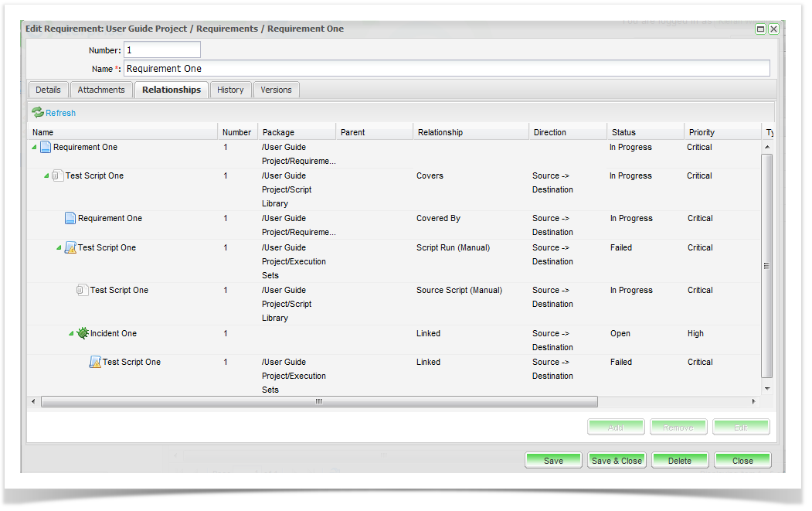Collapse the root Requirement One tree node
The image size is (812, 511).
click(34, 148)
